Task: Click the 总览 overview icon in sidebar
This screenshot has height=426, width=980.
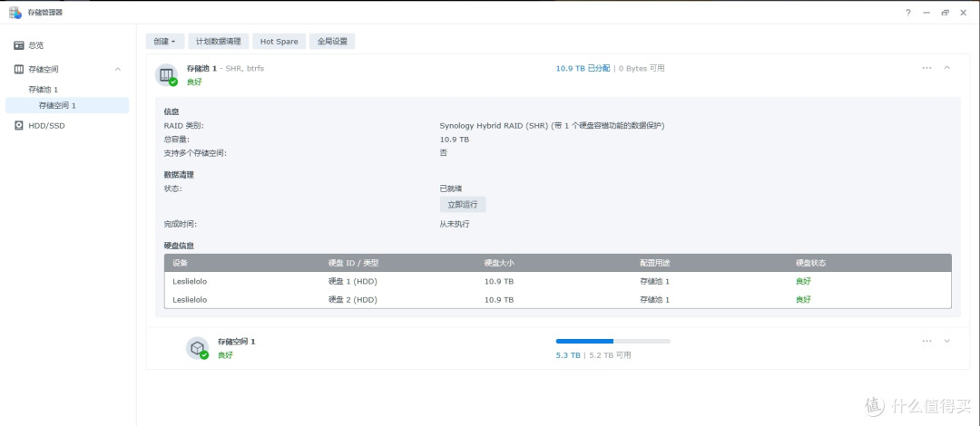Action: point(19,45)
